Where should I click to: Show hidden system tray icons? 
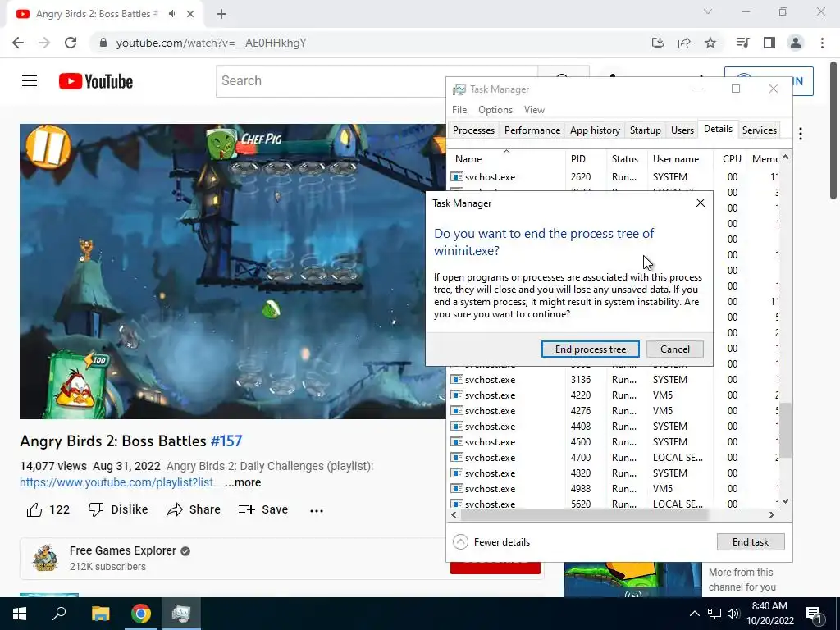694,614
